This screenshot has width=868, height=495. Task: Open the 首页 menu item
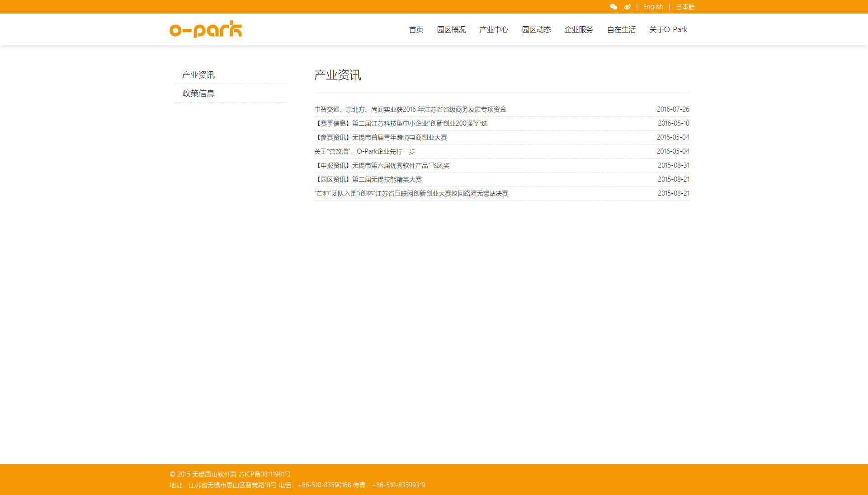[x=416, y=29]
